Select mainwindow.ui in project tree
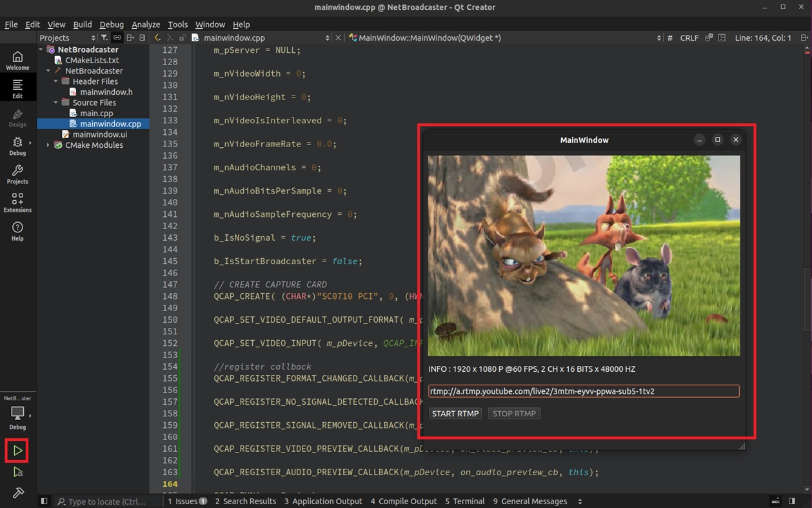Viewport: 812px width, 508px height. point(99,134)
